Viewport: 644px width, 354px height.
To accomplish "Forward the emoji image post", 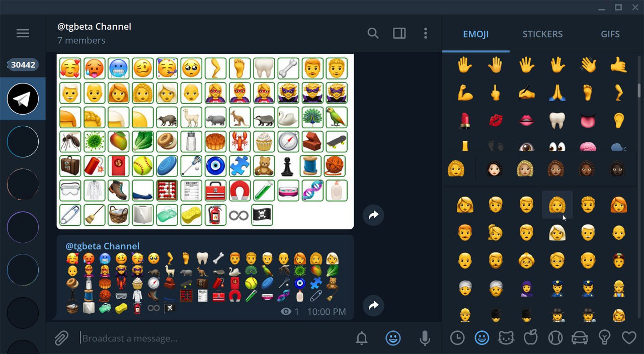I will pyautogui.click(x=373, y=215).
